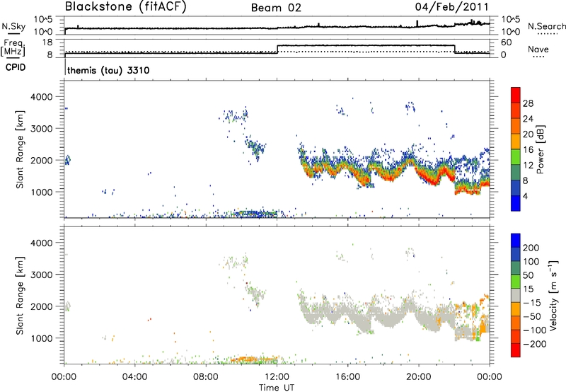This screenshot has height=392, width=566.
Task: Click the isolated power patch near 00:00 at 2000 km
Action: click(x=67, y=160)
